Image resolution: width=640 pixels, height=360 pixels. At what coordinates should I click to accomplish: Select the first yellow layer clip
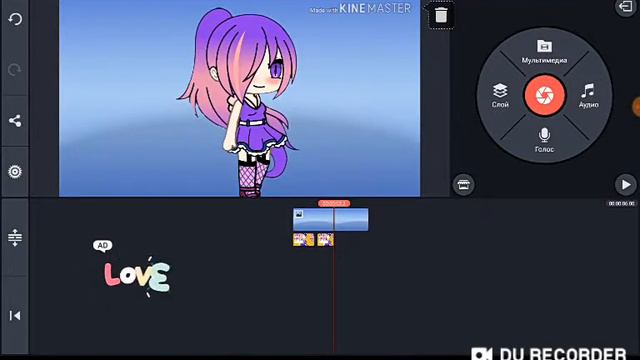pyautogui.click(x=304, y=240)
